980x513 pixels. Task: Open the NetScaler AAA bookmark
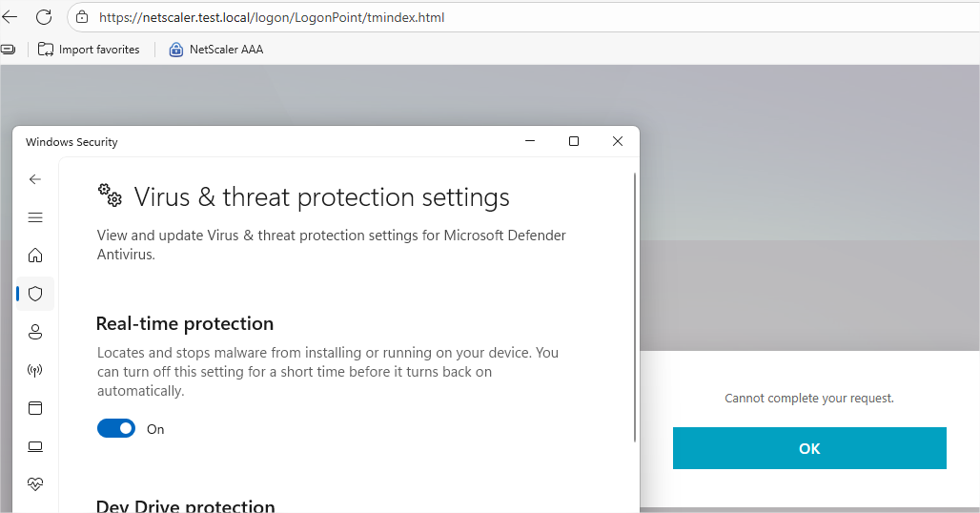(x=216, y=50)
